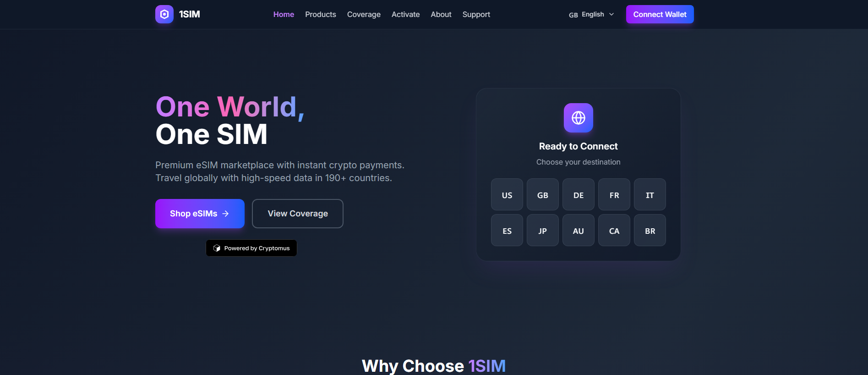Open the Support nav item
Screen dimensions: 868x375
click(x=476, y=14)
